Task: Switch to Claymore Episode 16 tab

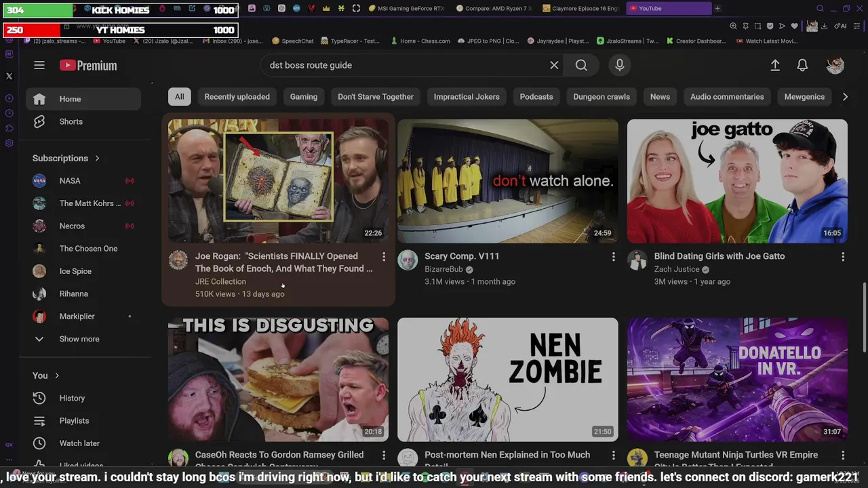Action: (580, 8)
